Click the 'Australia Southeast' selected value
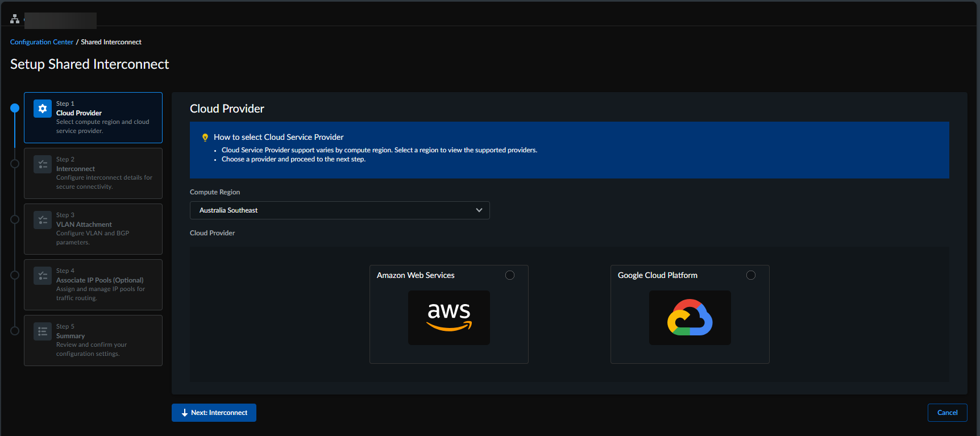 229,210
